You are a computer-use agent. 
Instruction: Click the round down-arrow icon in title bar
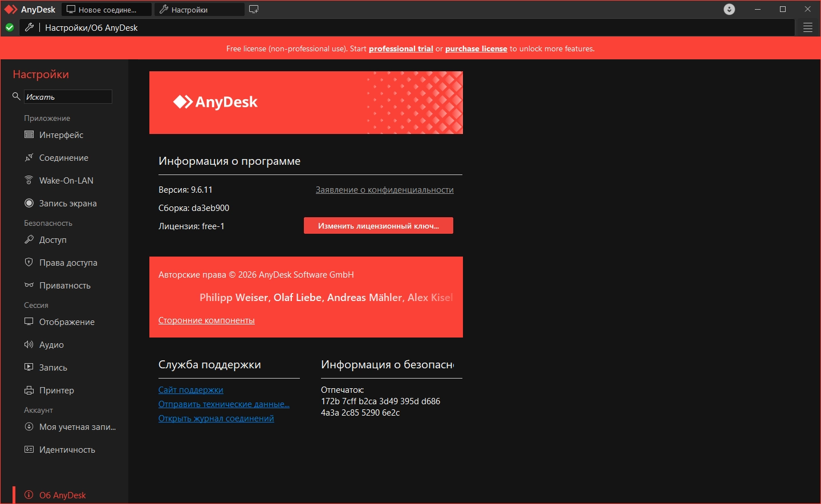tap(729, 9)
